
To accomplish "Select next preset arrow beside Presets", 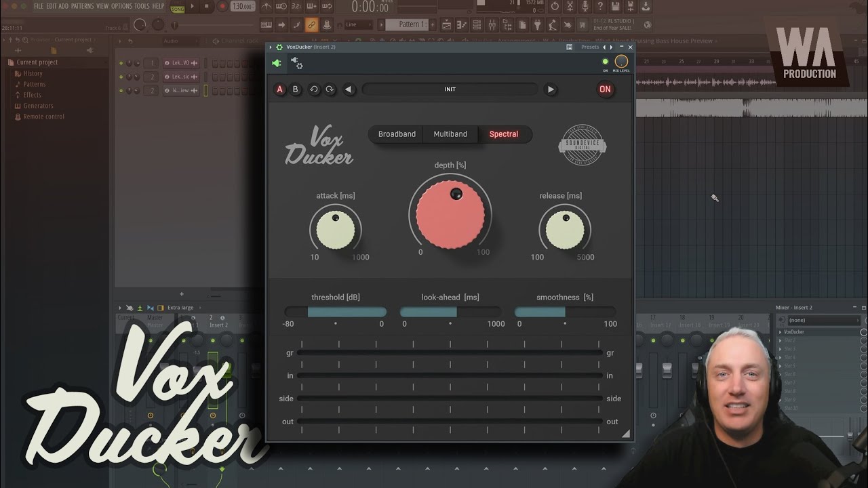I will [x=611, y=47].
